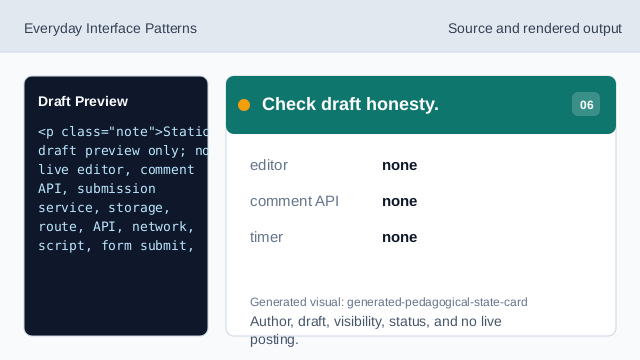This screenshot has height=360, width=640.
Task: Click the 'Author, draft, visibility, status' description
Action: click(376, 330)
